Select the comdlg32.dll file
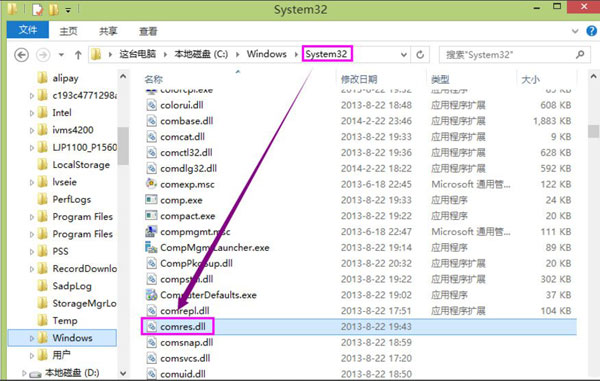 pyautogui.click(x=188, y=168)
